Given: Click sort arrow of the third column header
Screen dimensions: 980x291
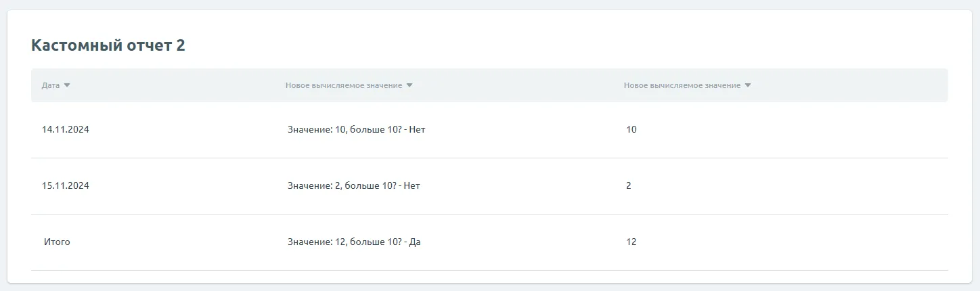Looking at the screenshot, I should point(748,85).
